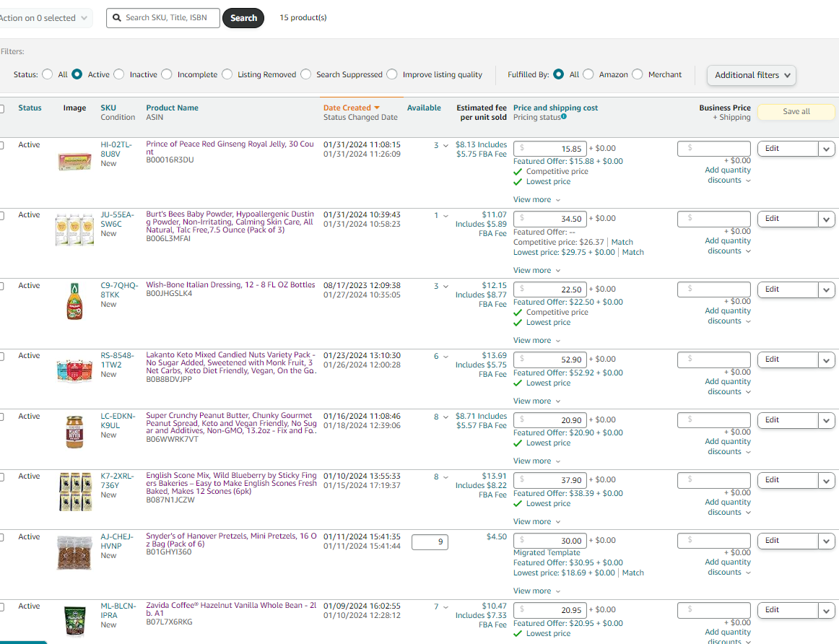
Task: Expand available quantity chevron for Lakanto row
Action: 445,356
